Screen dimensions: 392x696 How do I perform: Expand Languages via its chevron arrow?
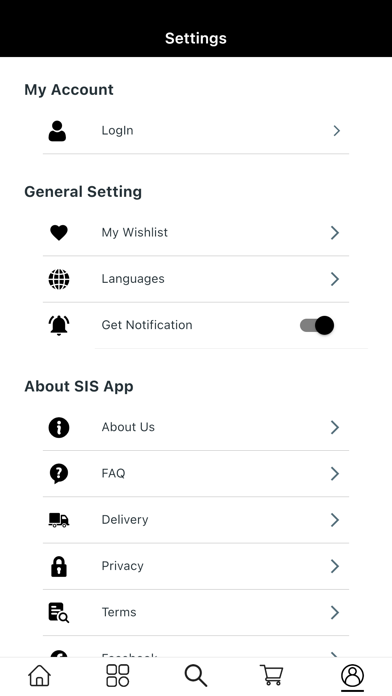coord(335,279)
